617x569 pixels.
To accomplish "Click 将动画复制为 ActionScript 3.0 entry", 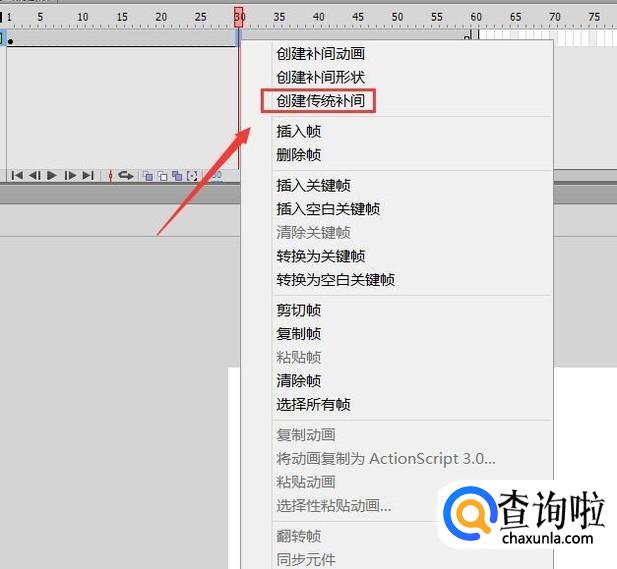I will pos(386,458).
